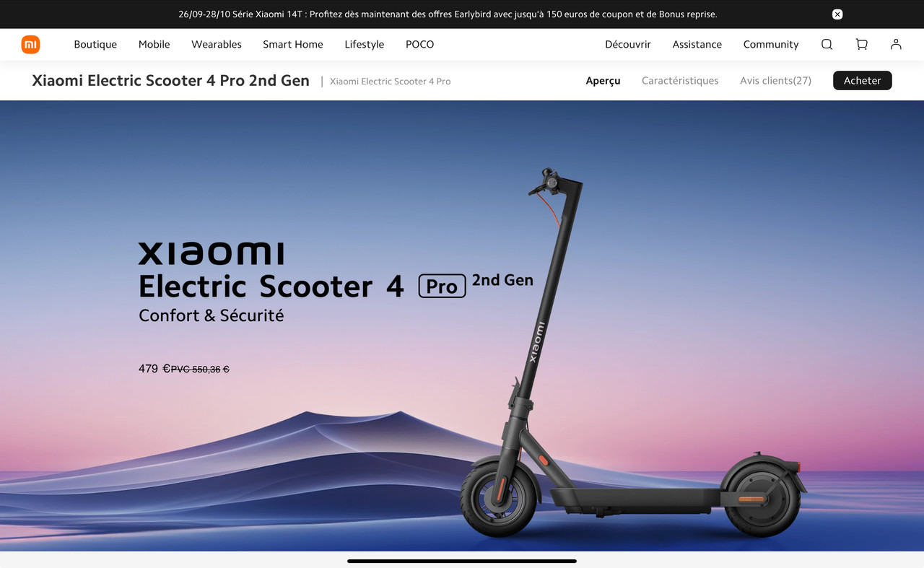This screenshot has height=568, width=924.
Task: Open the Boutique menu
Action: (95, 45)
